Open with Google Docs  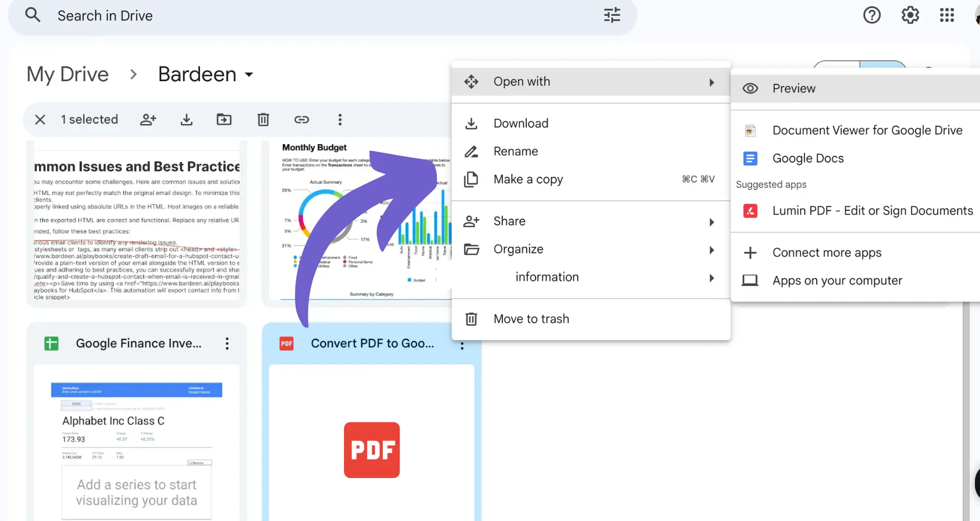pos(855,158)
